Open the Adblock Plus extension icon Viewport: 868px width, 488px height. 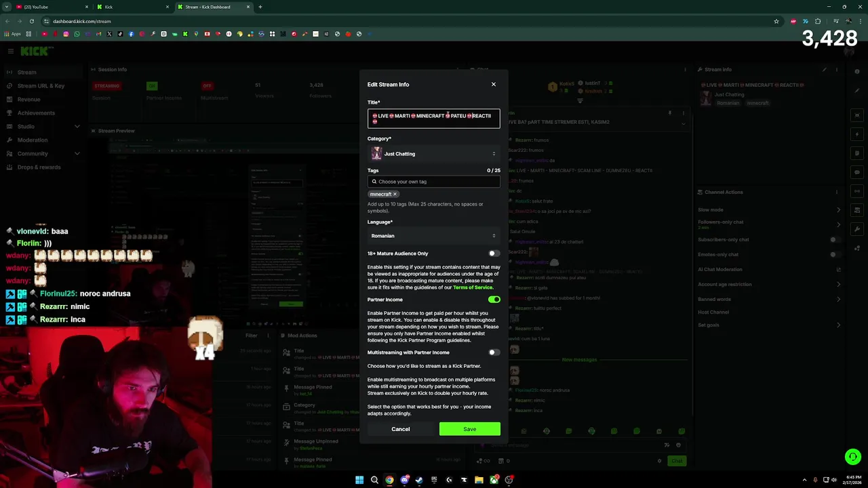(x=793, y=21)
